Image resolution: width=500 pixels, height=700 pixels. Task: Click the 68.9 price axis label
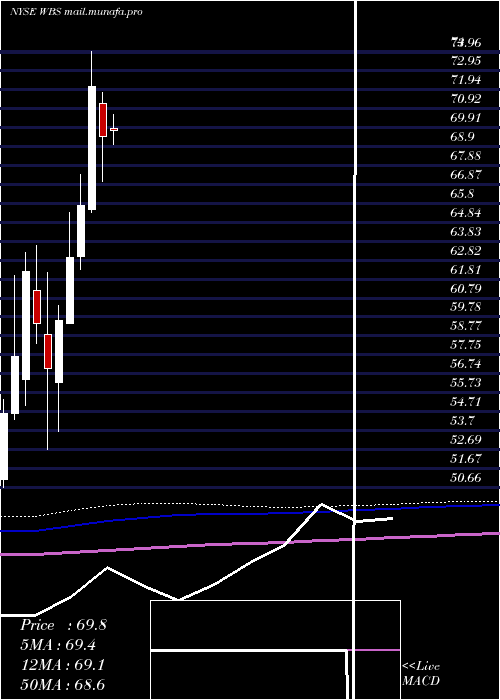pos(462,137)
